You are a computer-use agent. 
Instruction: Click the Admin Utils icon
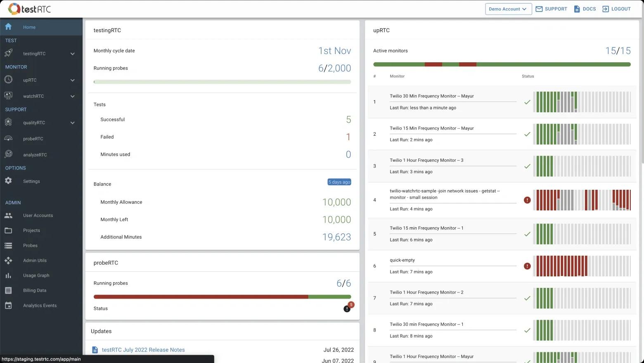[x=8, y=260]
